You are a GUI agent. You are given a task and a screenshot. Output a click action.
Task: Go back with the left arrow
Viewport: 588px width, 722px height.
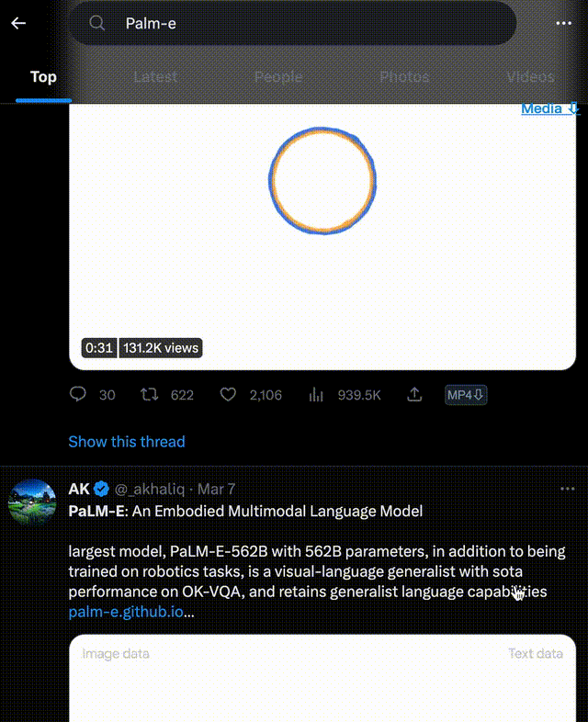tap(18, 23)
